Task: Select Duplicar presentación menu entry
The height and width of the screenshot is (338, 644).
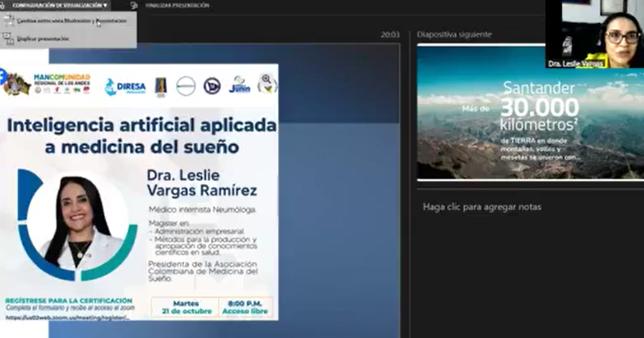Action: point(43,39)
